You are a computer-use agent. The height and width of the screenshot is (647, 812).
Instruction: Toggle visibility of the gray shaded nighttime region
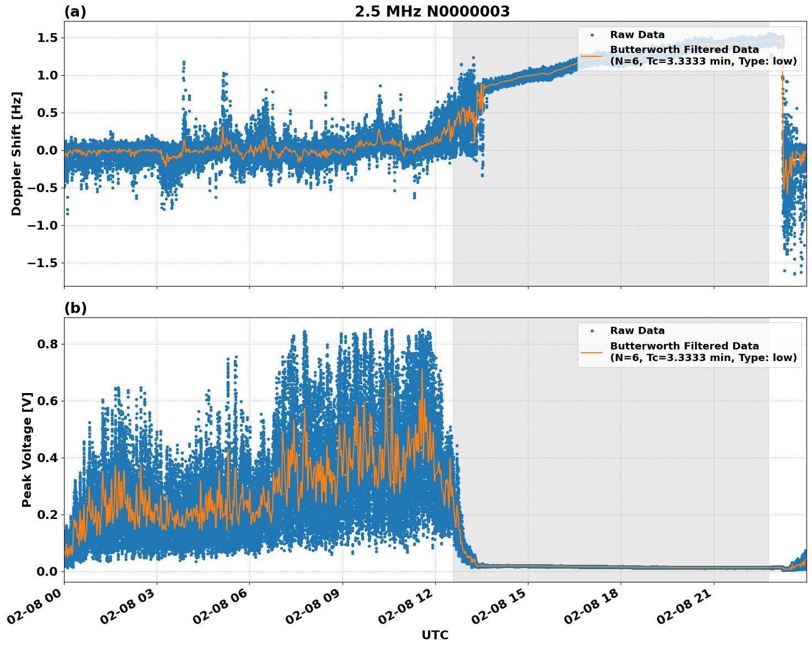tap(607, 221)
